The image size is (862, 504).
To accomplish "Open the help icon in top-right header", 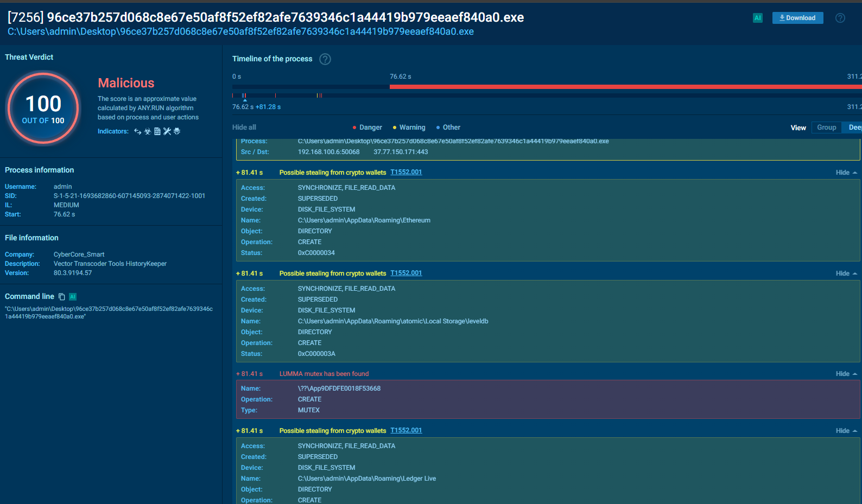I will [840, 18].
